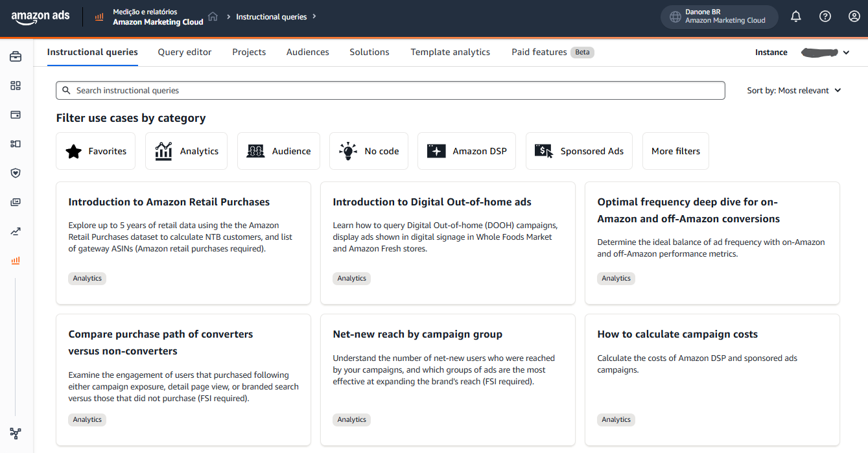Click the Amazon Marketing Cloud header title
This screenshot has height=453, width=868.
(158, 22)
